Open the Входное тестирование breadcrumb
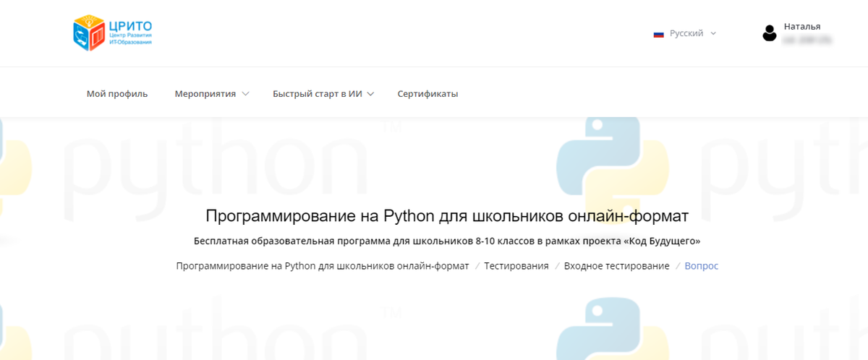 [x=617, y=266]
